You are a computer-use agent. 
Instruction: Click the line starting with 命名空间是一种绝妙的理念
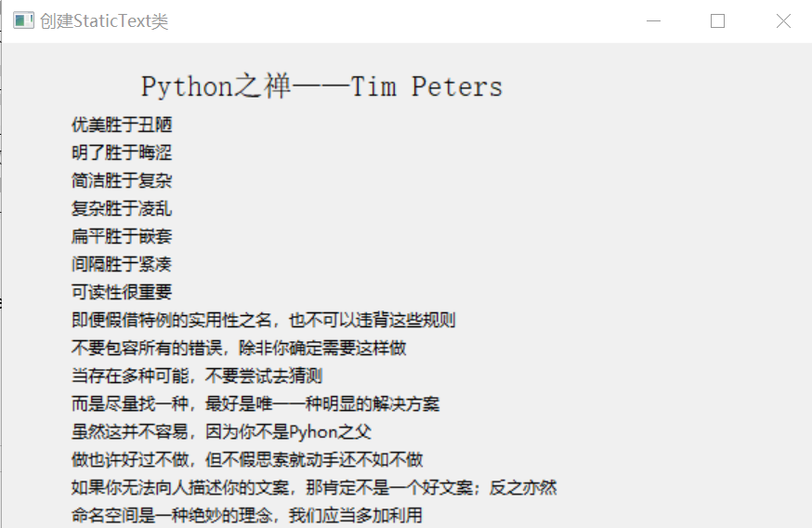coord(247,515)
